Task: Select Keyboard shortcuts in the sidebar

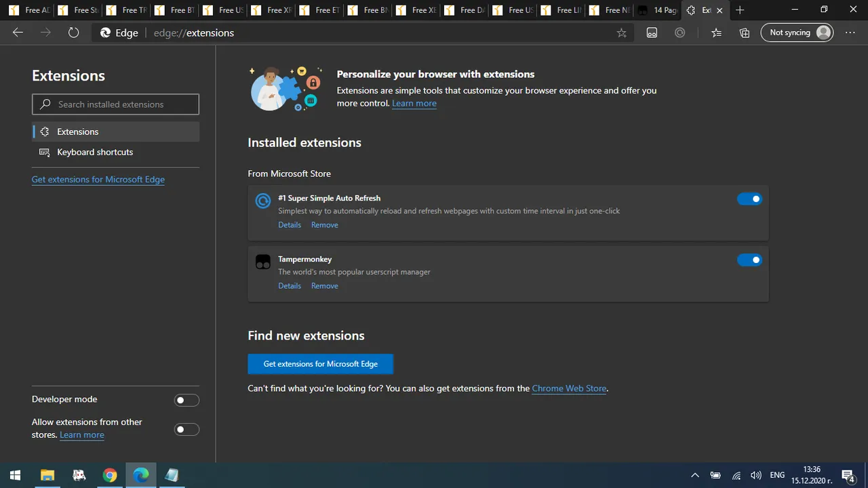Action: 115,152
